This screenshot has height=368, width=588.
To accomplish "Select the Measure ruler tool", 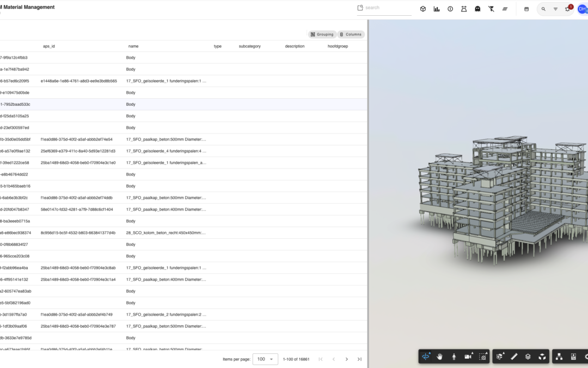I will (514, 357).
